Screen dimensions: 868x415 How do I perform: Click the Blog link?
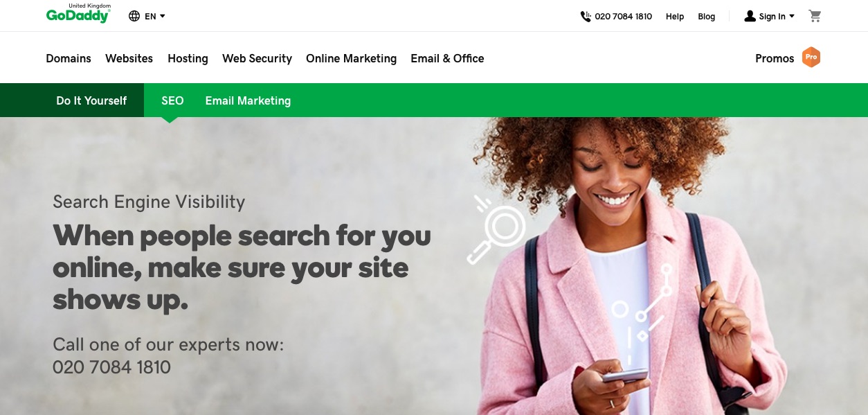pos(707,17)
